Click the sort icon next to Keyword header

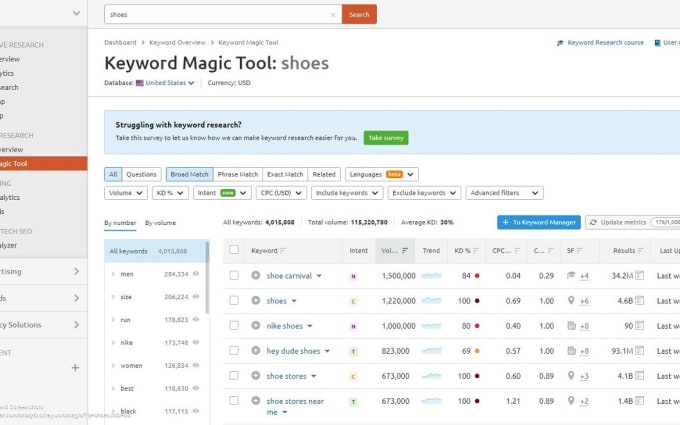tap(283, 251)
